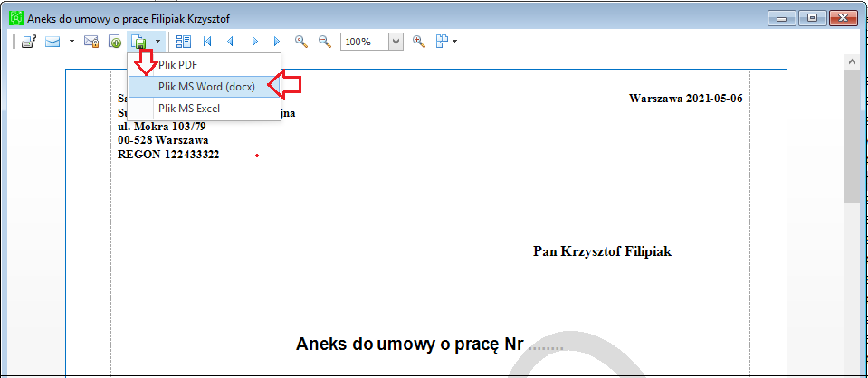Click the green app icon in title bar
The width and height of the screenshot is (868, 378).
(x=16, y=18)
